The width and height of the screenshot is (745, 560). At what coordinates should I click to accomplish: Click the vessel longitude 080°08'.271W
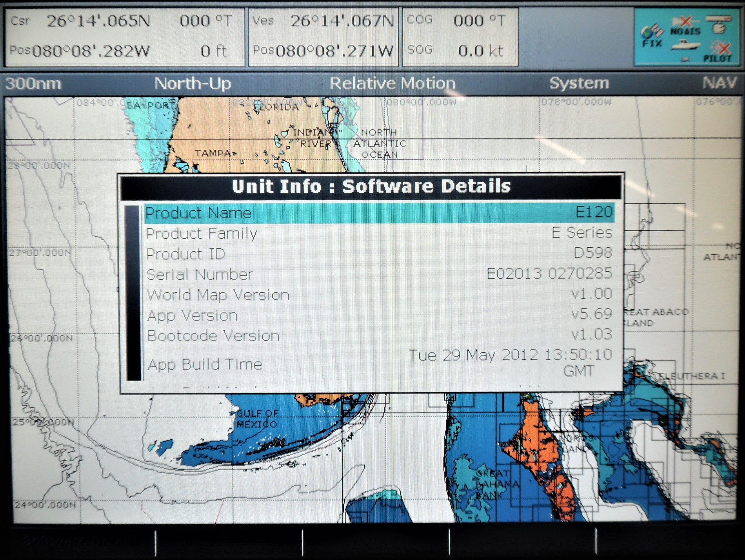click(x=334, y=51)
